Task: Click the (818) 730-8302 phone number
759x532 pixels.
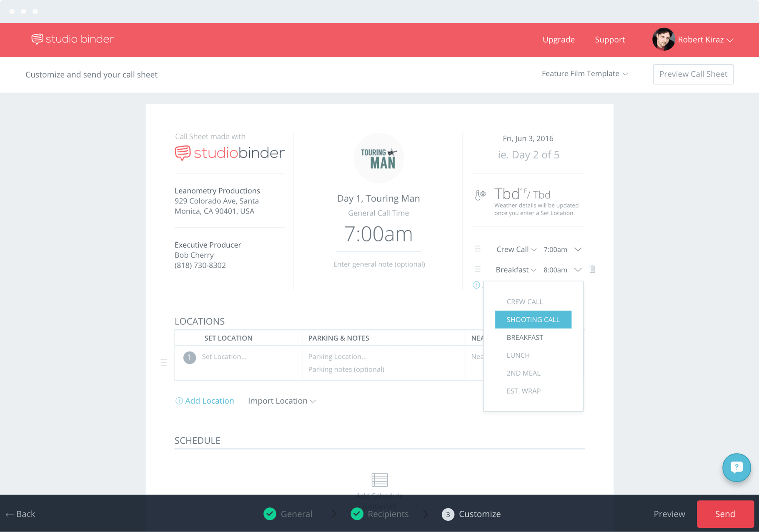Action: [200, 265]
